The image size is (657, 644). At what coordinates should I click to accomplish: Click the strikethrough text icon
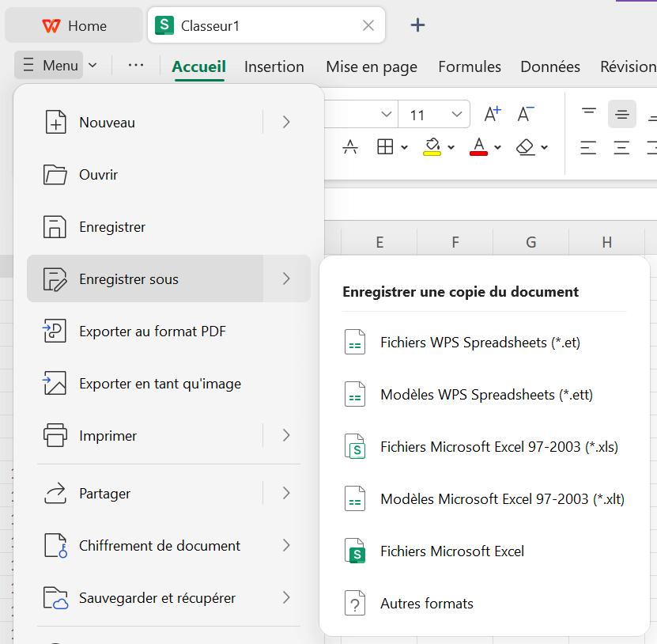coord(350,147)
